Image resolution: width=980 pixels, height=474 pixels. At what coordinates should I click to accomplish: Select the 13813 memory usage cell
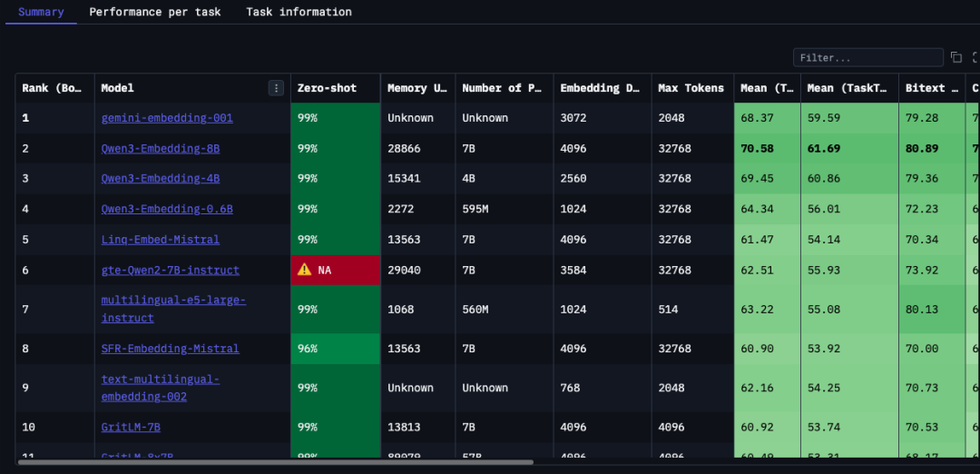click(x=418, y=427)
